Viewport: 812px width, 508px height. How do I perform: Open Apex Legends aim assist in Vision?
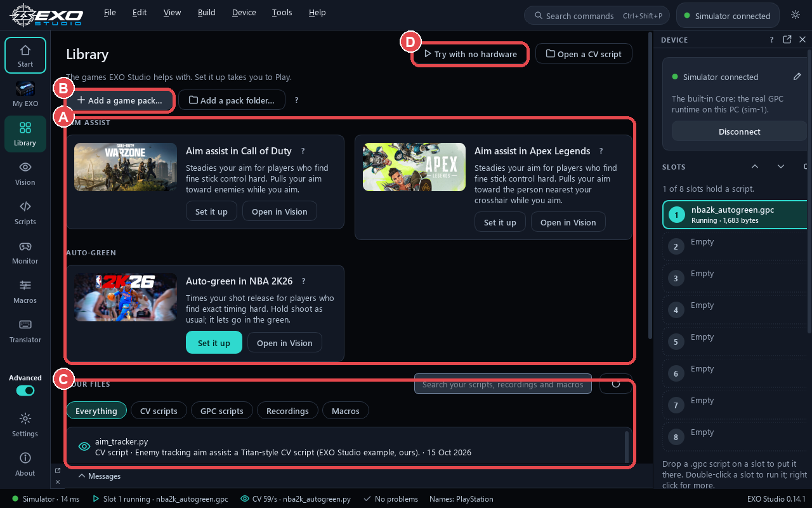point(568,222)
